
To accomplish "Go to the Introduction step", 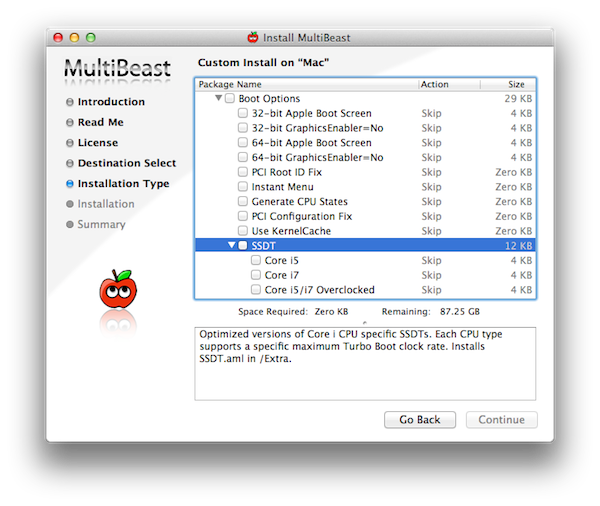I will [x=111, y=102].
